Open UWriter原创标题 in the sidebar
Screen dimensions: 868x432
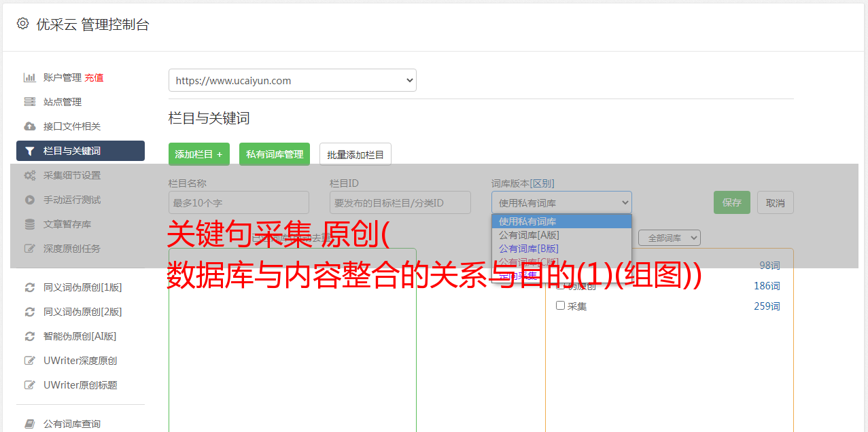tap(80, 385)
